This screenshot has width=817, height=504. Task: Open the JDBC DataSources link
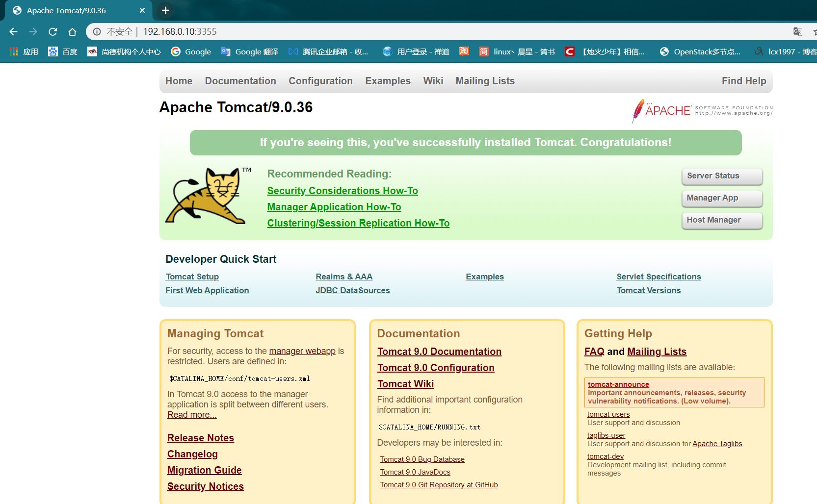coord(353,290)
